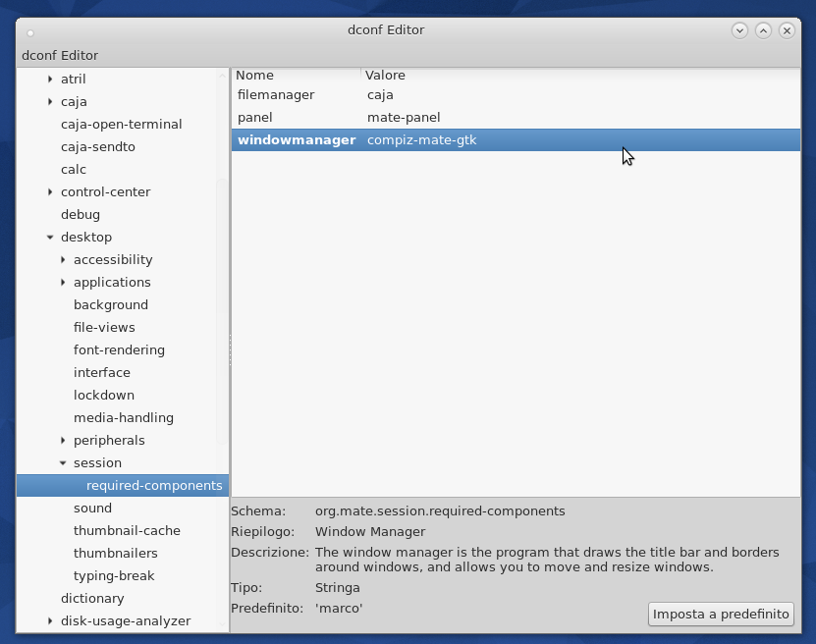Open the dconf Editor application menu
The image size is (816, 644).
[60, 55]
